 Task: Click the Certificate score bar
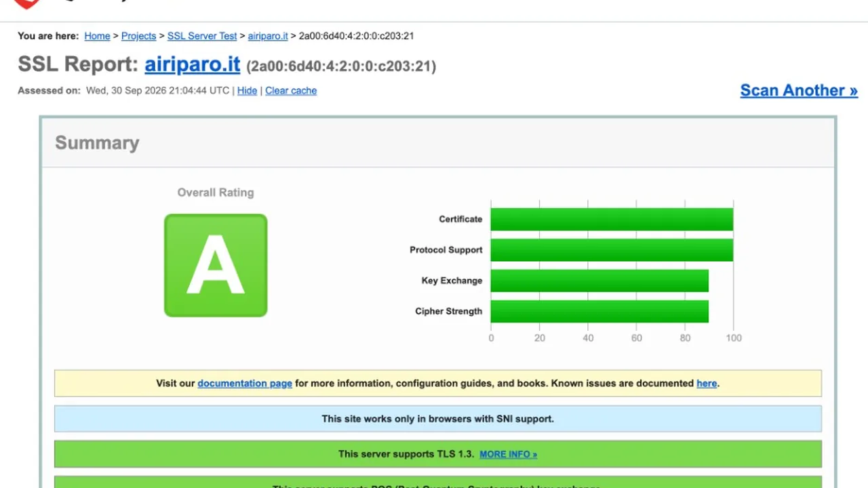612,219
